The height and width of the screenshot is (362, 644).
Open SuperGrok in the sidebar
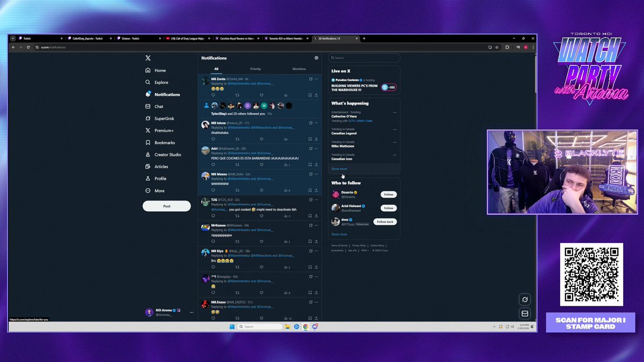[159, 119]
